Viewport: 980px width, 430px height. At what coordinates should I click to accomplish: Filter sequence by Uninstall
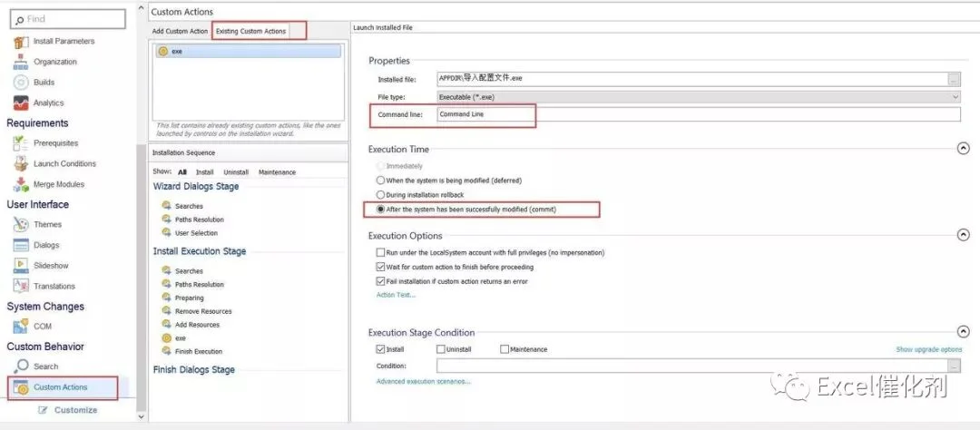(x=236, y=171)
